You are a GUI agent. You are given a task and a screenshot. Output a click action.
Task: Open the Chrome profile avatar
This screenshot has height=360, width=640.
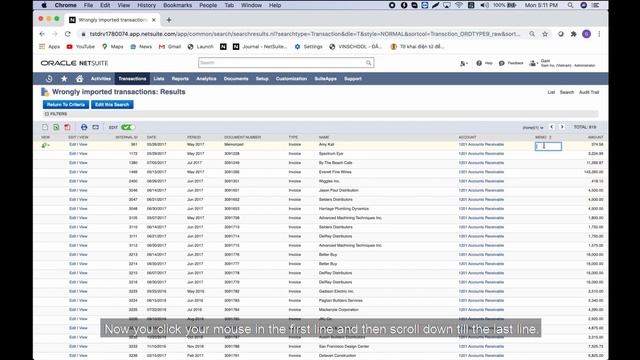[x=587, y=34]
